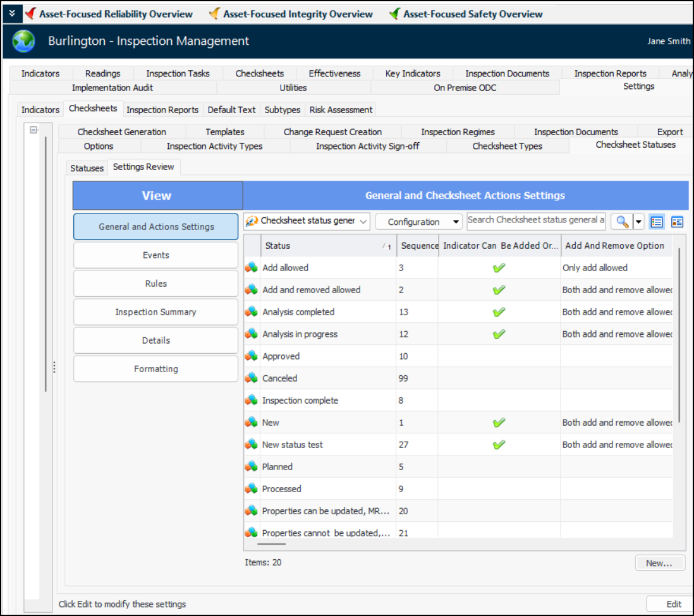Click the status icon in the Canceled row
This screenshot has width=694, height=616.
point(252,378)
